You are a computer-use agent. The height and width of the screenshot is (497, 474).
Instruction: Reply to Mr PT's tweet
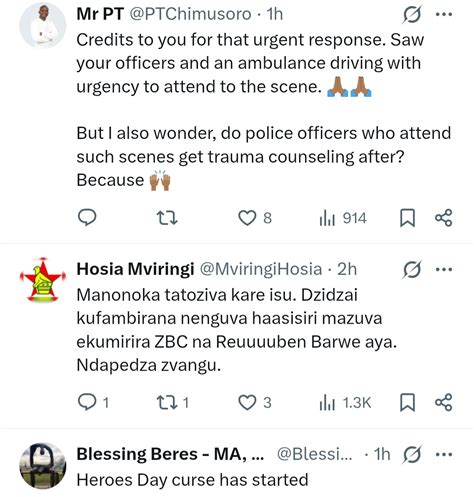(x=87, y=218)
